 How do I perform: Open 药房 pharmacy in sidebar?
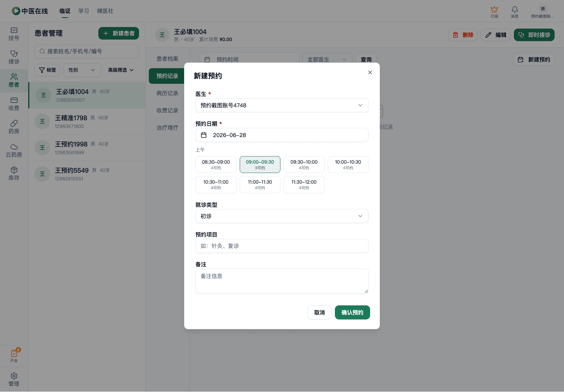point(14,127)
